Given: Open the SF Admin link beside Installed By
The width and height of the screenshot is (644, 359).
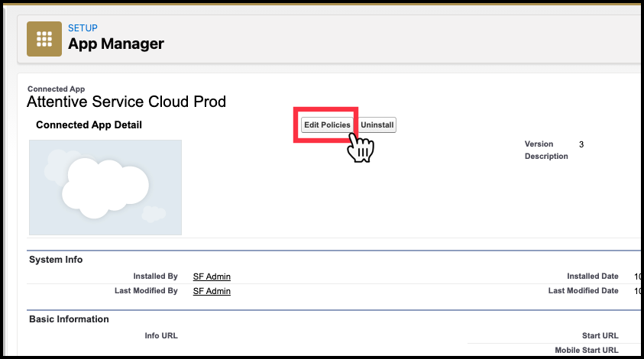Looking at the screenshot, I should tap(212, 277).
